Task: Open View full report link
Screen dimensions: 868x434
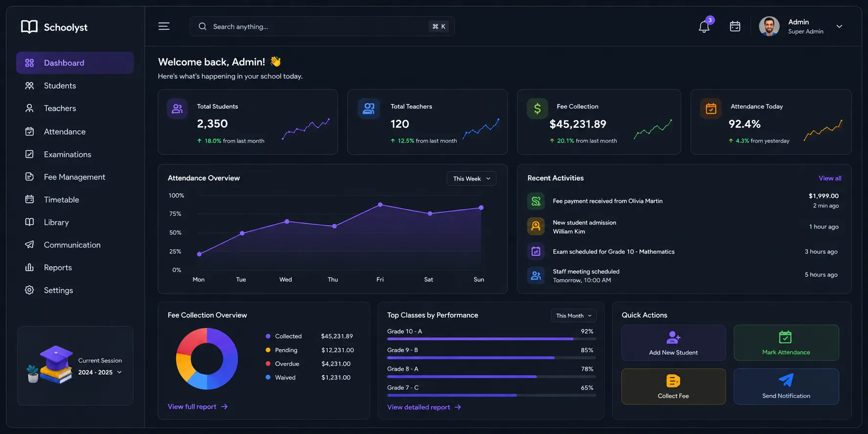Action: point(198,407)
